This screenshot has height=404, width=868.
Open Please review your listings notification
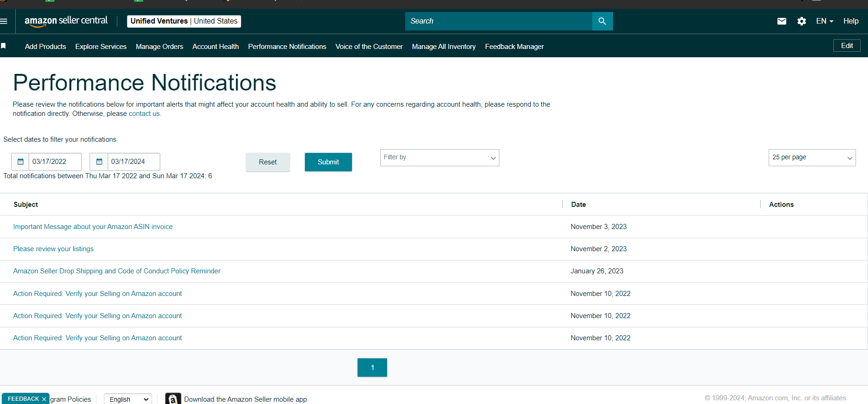[x=53, y=249]
